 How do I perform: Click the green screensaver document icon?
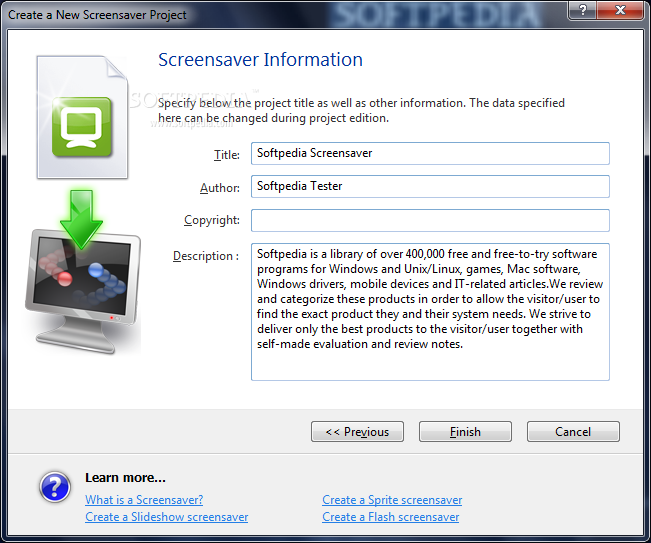(82, 117)
